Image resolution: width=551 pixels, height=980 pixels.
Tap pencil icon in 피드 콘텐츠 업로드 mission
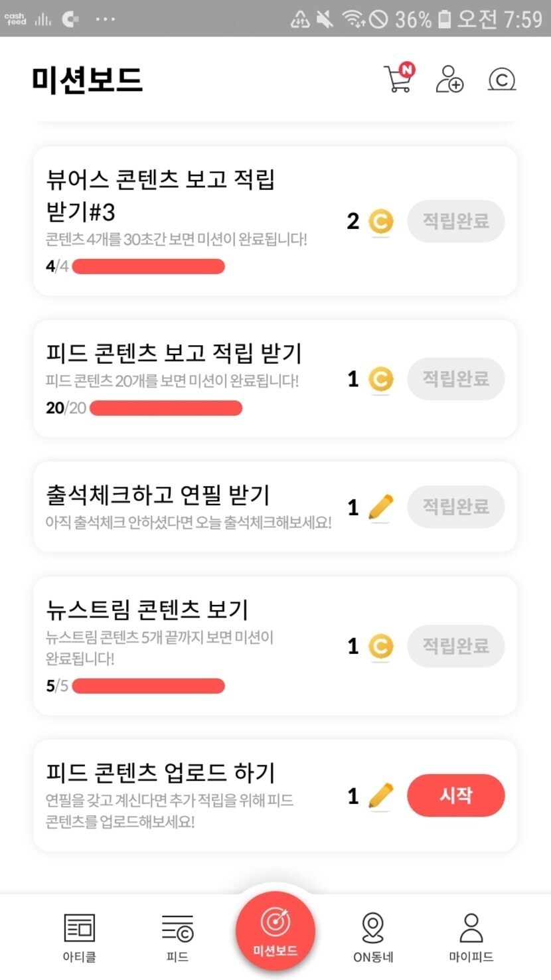(380, 795)
